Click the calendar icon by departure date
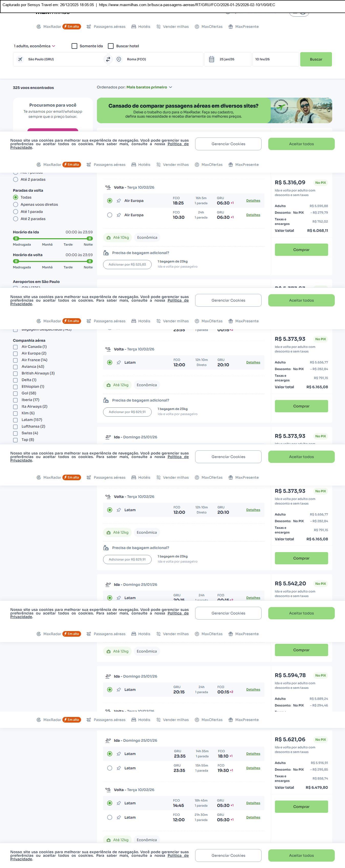 [x=212, y=59]
